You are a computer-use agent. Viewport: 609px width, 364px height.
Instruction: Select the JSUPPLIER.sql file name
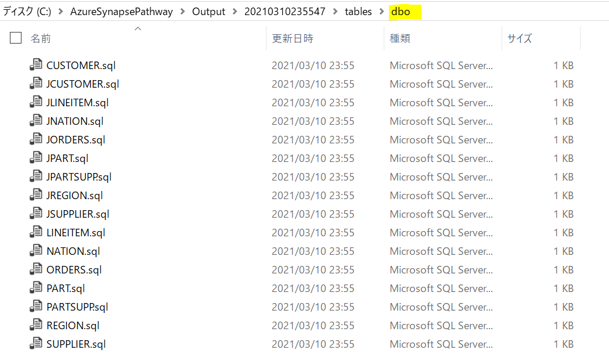[78, 214]
